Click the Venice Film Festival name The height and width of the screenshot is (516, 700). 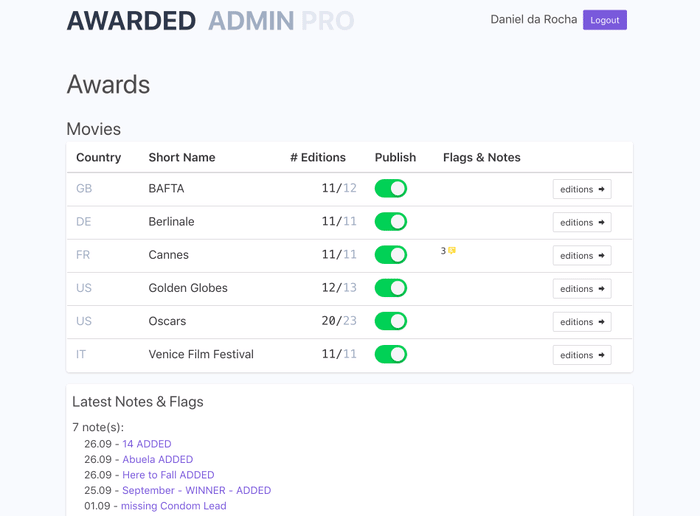tap(201, 354)
